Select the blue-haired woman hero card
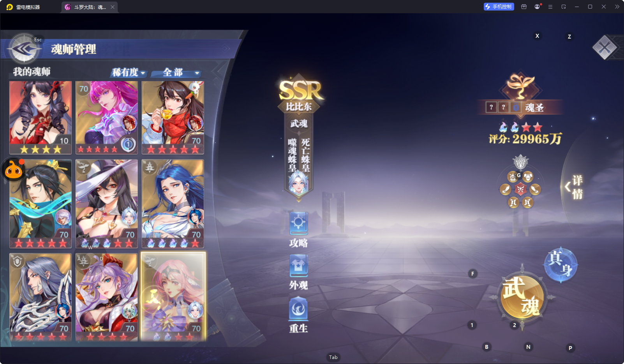The width and height of the screenshot is (624, 364). point(173,204)
